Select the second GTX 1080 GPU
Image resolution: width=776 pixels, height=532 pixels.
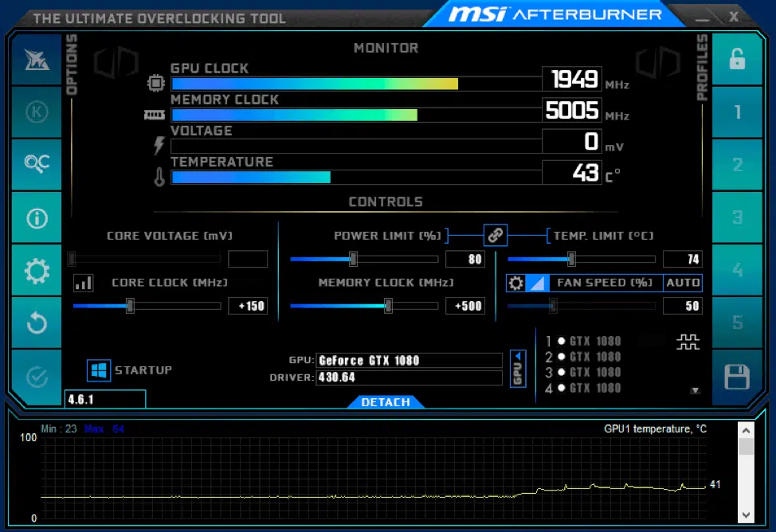(x=594, y=357)
